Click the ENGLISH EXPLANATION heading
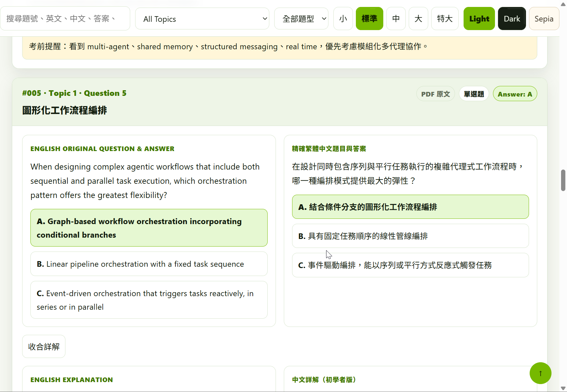The width and height of the screenshot is (567, 392). [x=72, y=380]
